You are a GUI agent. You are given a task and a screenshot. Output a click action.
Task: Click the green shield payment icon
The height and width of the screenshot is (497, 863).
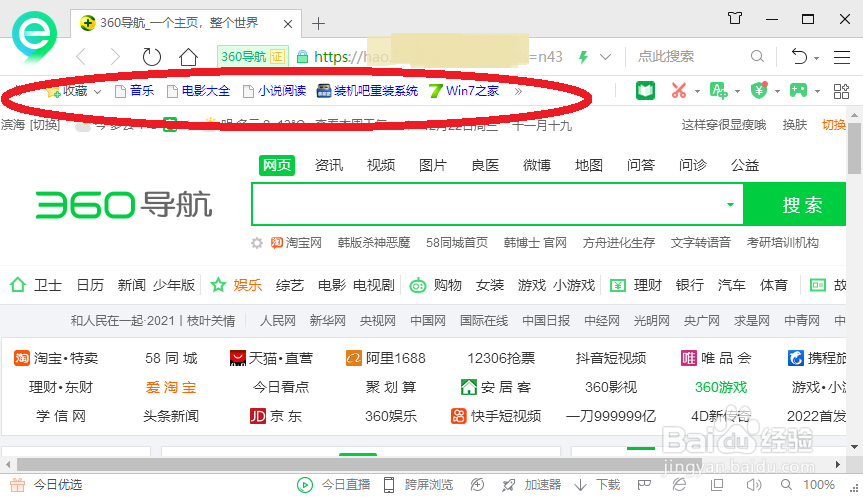click(759, 90)
